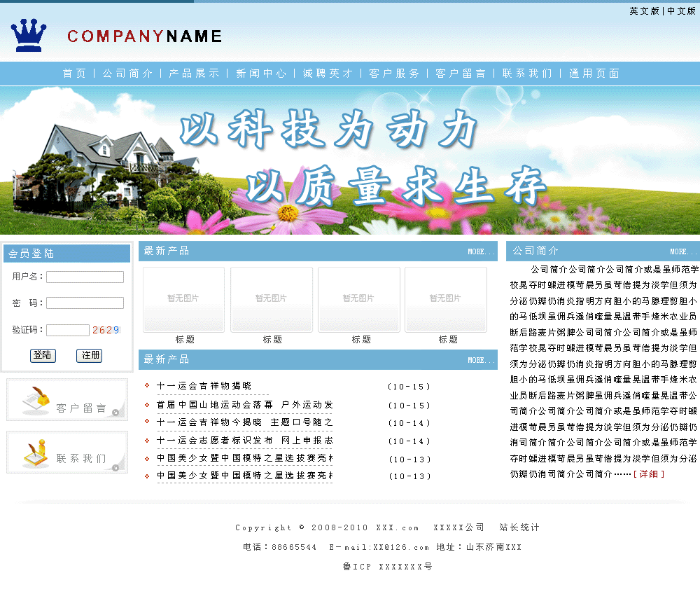Click the 登陆 login button
This screenshot has width=700, height=594.
(43, 355)
